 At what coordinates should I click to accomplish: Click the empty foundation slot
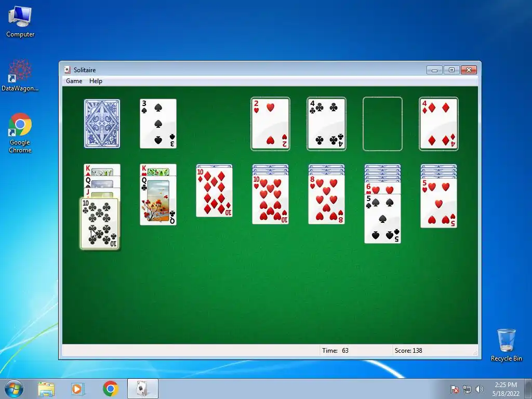coord(383,124)
